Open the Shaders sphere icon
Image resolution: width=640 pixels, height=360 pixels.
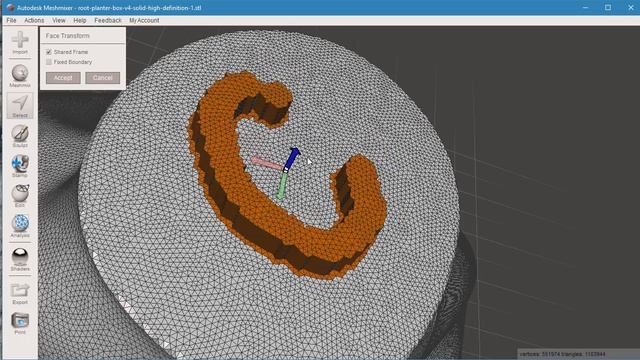[20, 257]
